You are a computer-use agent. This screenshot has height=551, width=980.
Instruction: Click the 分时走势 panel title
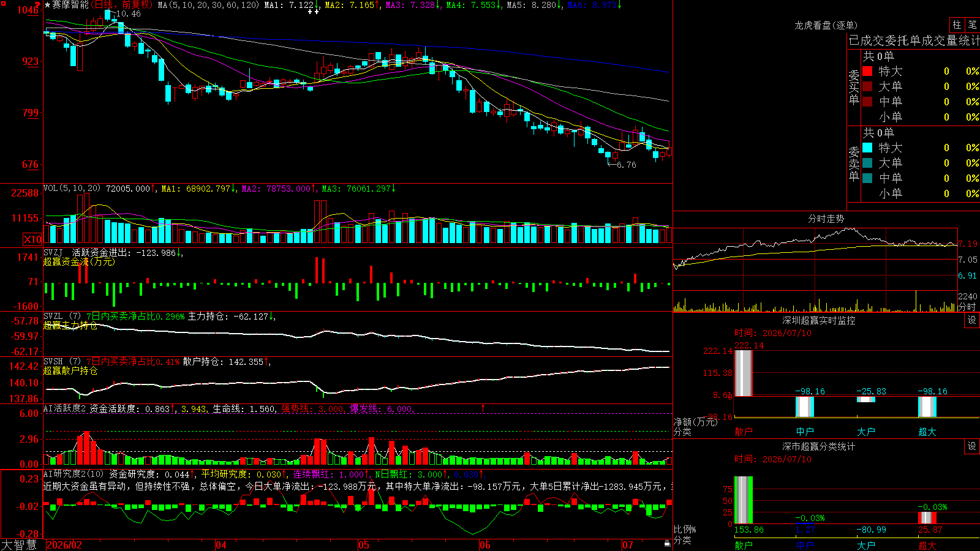coord(826,219)
